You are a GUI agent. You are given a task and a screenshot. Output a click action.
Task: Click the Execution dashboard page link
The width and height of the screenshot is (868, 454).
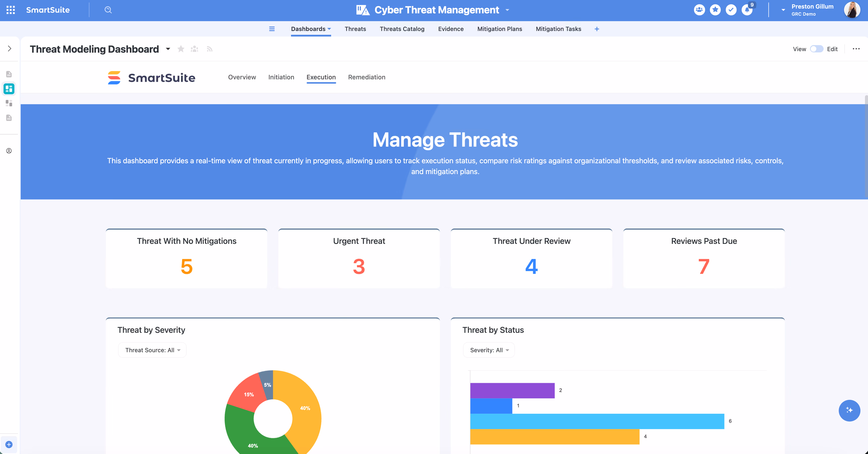coord(321,77)
